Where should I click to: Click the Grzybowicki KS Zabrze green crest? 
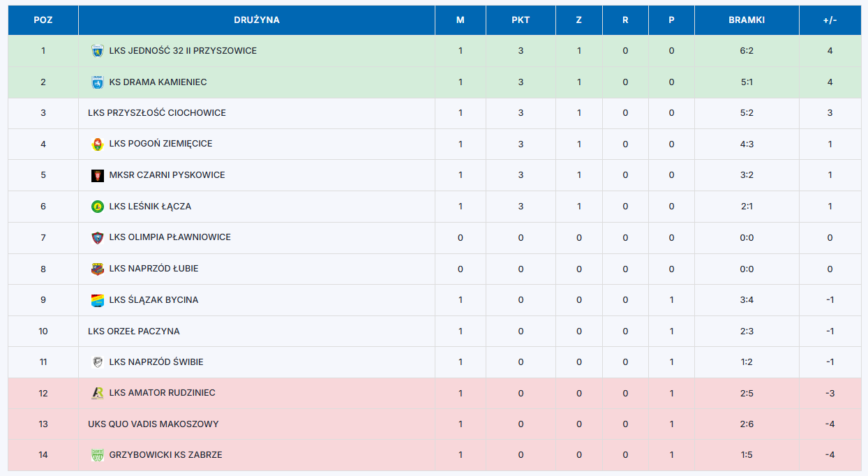(x=98, y=455)
